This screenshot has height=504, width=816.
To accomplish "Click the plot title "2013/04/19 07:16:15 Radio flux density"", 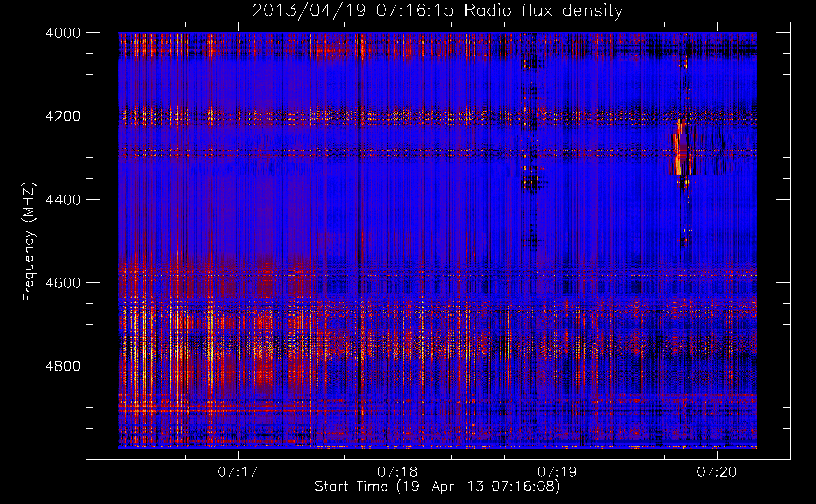I will tap(437, 11).
